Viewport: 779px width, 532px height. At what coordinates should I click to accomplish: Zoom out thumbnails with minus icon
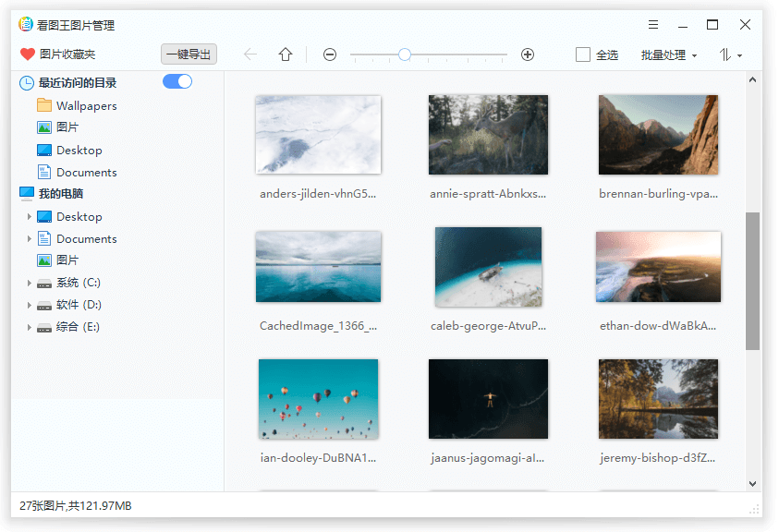pos(330,54)
